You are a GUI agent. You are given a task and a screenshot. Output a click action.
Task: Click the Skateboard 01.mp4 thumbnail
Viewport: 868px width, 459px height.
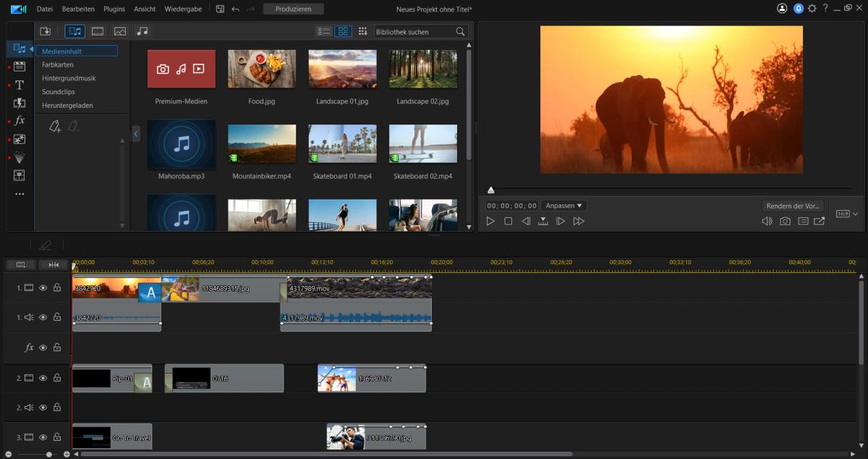[342, 143]
